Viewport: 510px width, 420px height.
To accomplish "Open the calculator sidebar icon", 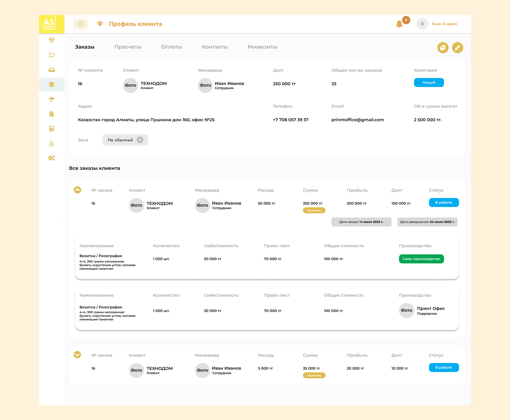I will pos(52,129).
